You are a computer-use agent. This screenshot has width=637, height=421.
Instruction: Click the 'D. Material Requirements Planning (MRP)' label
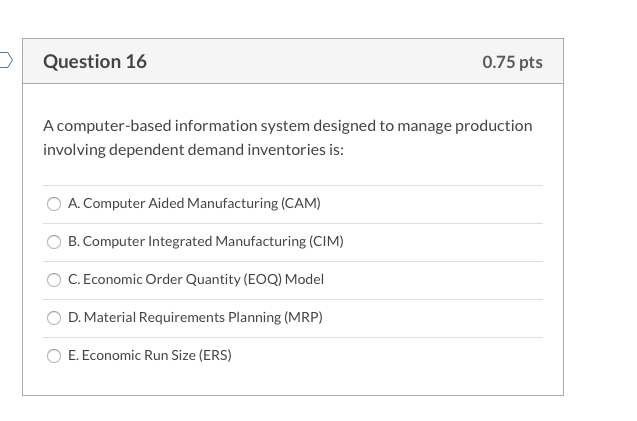tap(195, 318)
